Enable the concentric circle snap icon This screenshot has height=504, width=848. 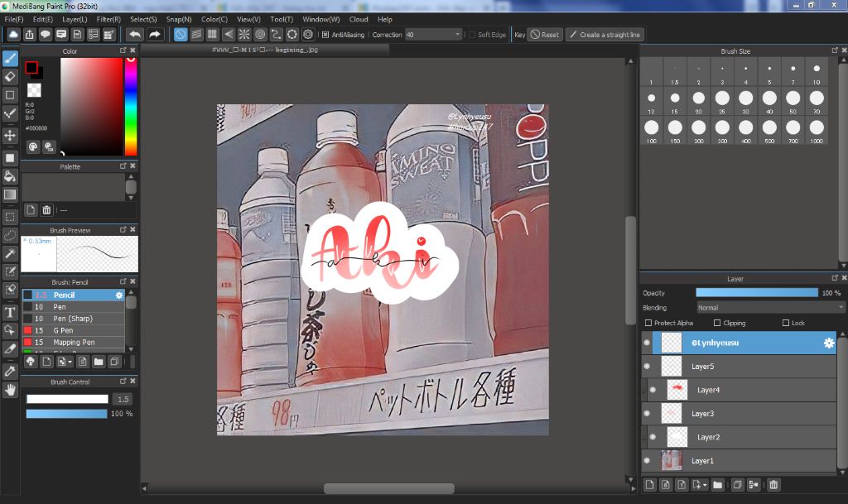pyautogui.click(x=260, y=35)
